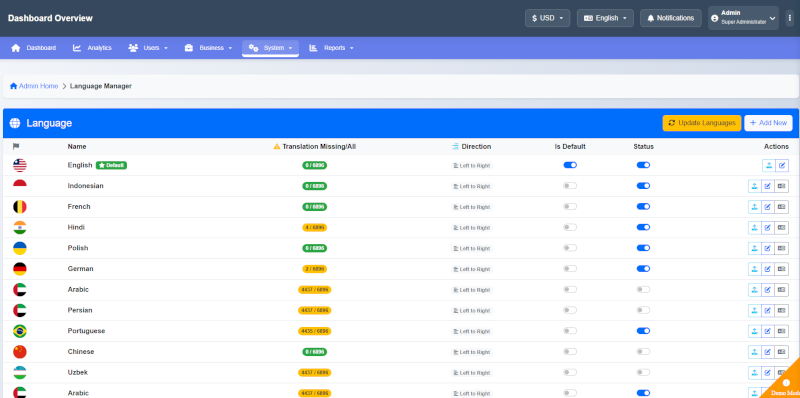Open the translation card icon for French
This screenshot has width=800, height=398.
pos(782,207)
